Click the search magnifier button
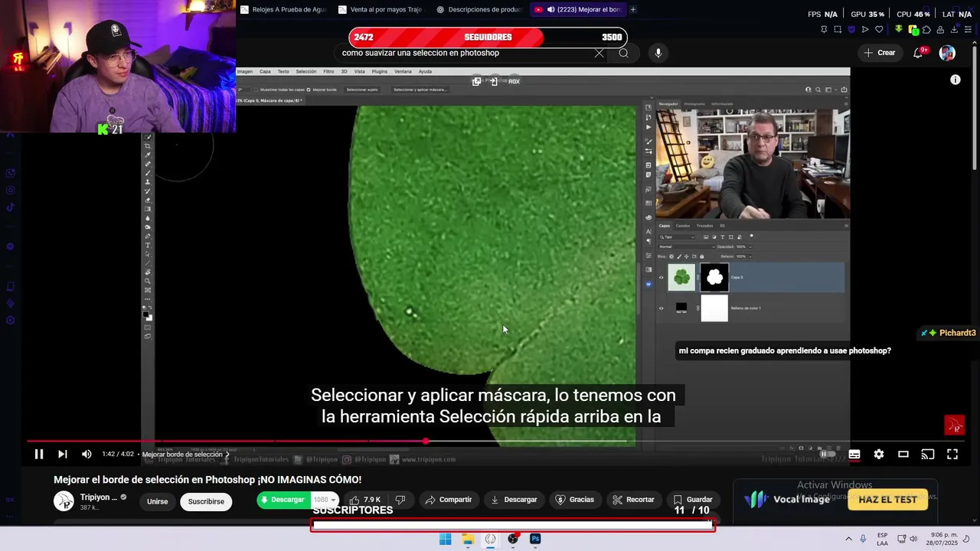 [623, 53]
